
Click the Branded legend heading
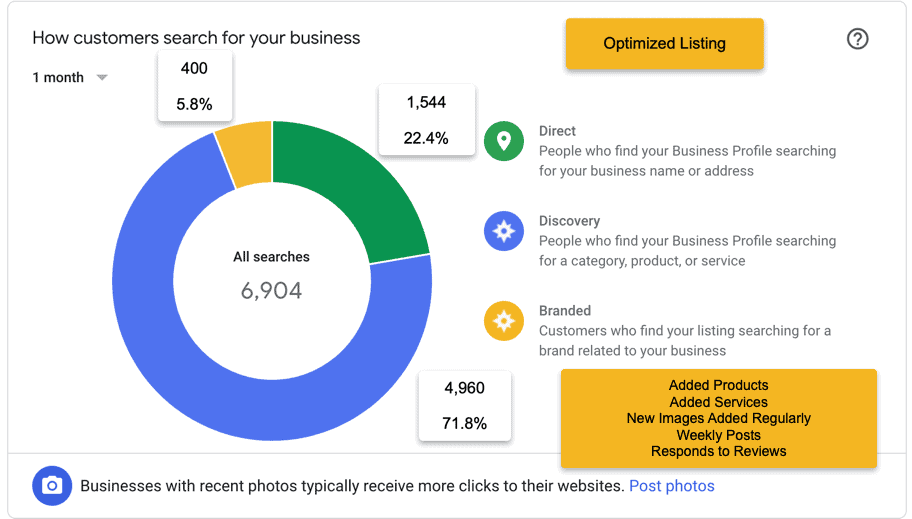point(565,311)
